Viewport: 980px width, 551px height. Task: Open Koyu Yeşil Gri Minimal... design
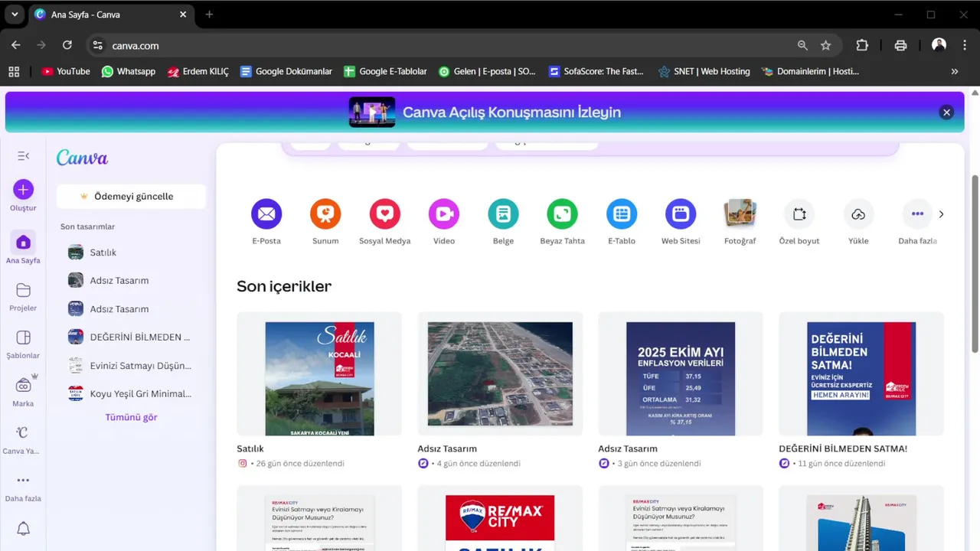point(131,393)
